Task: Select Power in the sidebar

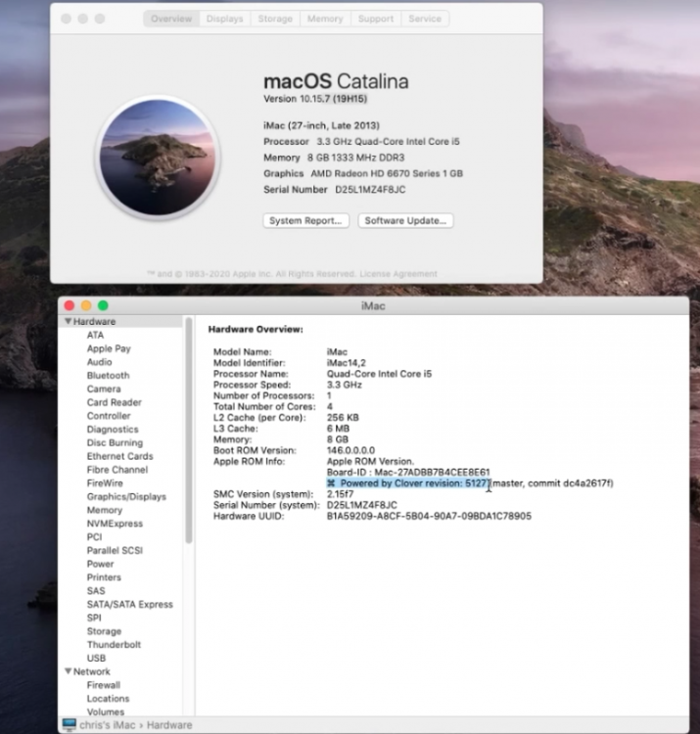Action: tap(100, 564)
